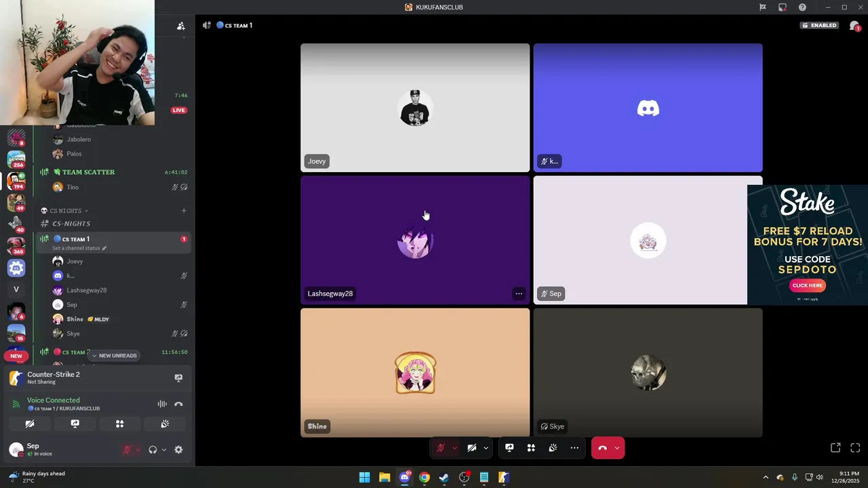The height and width of the screenshot is (488, 868).
Task: Open the server with the 256 badge
Action: 16,160
